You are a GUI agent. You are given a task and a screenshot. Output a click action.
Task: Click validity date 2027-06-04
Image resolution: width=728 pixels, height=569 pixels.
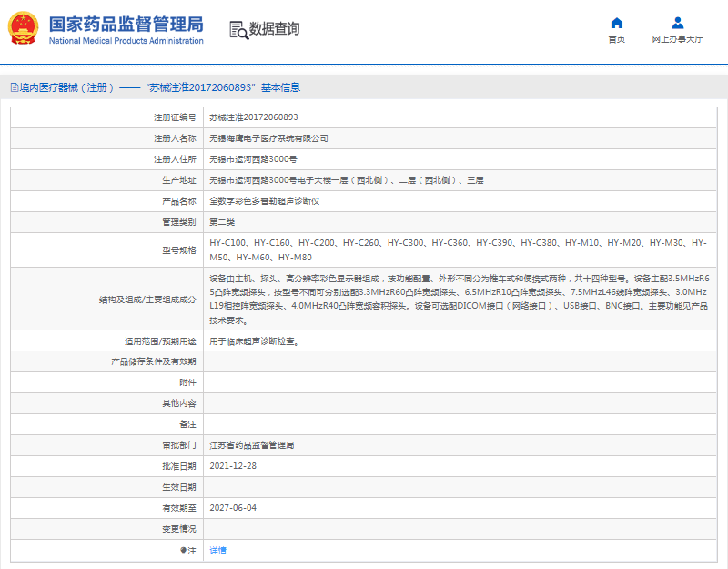coord(233,507)
